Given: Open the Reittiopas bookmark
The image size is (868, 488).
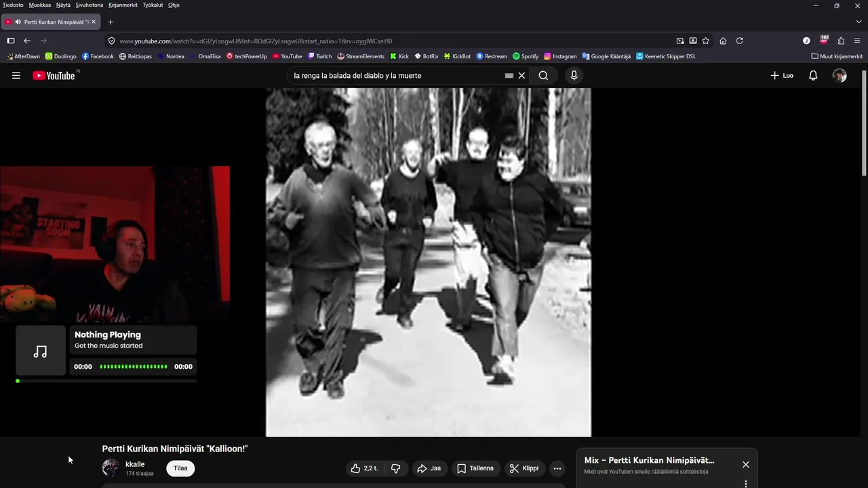Looking at the screenshot, I should point(135,56).
